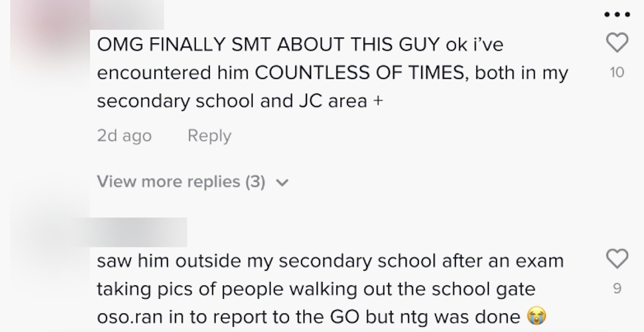The height and width of the screenshot is (332, 644).
Task: Open the second commenter's blurred username
Action: click(x=139, y=232)
